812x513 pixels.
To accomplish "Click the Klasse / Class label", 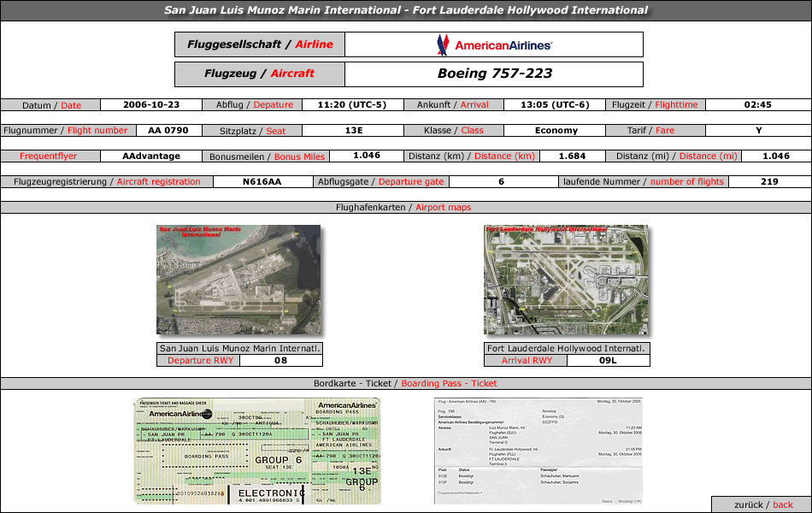I will pos(453,131).
